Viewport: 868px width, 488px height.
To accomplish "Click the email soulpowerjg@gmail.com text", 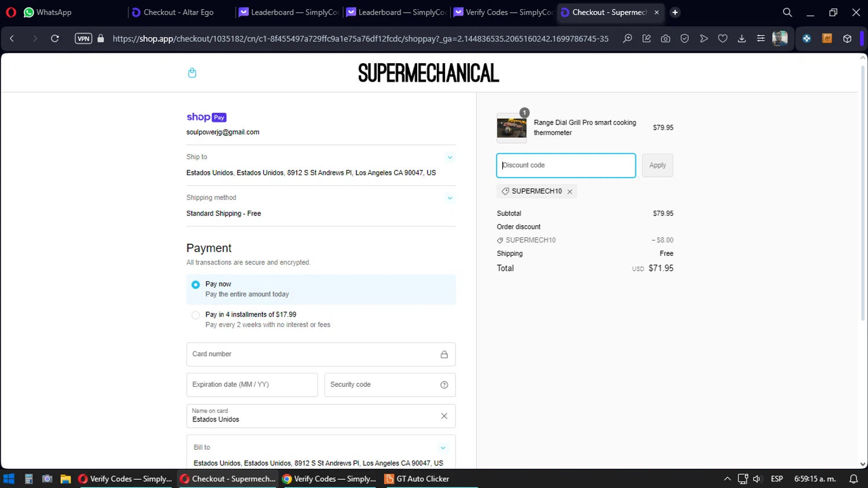I will [223, 133].
